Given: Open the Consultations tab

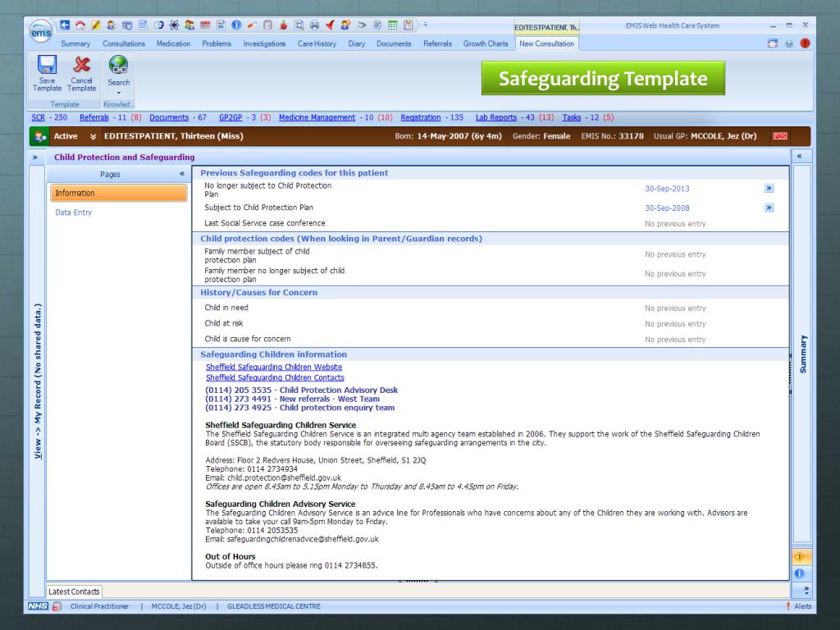Looking at the screenshot, I should point(124,43).
